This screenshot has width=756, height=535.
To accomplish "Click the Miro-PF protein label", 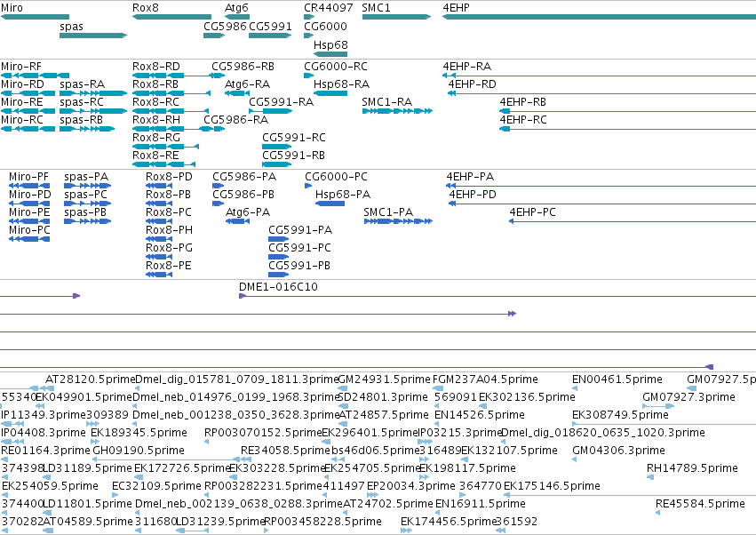I will click(x=29, y=177).
